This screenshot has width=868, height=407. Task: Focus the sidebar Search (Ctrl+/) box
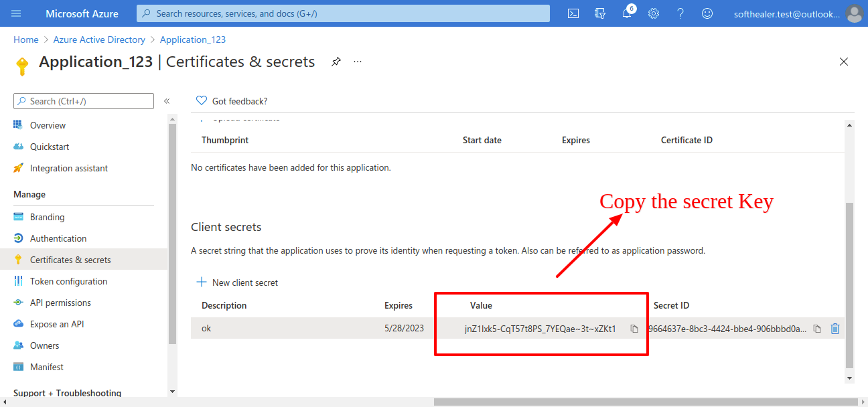tap(84, 101)
